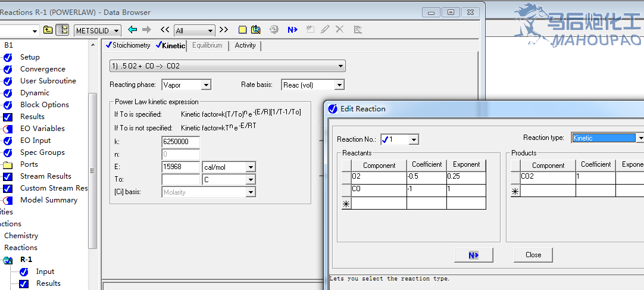Click the To temperature input field
This screenshot has width=644, height=290.
[181, 179]
